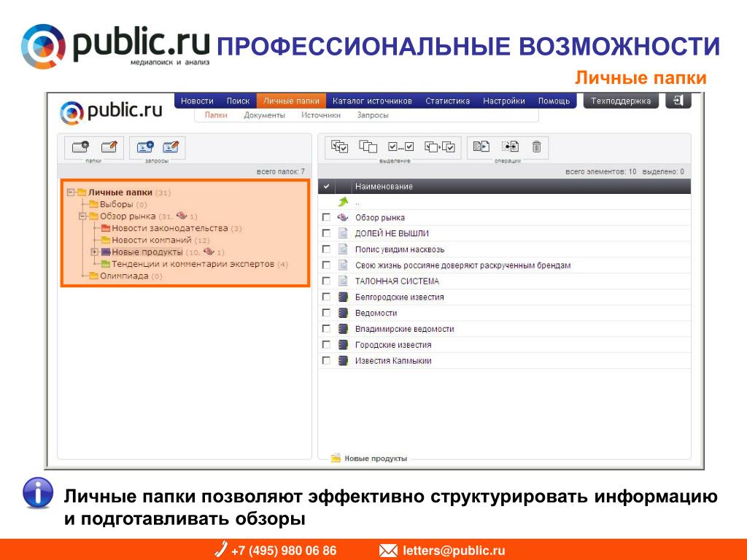Viewport: 747px width, 560px height.
Task: Check the Ведомости checkbox
Action: click(x=326, y=313)
